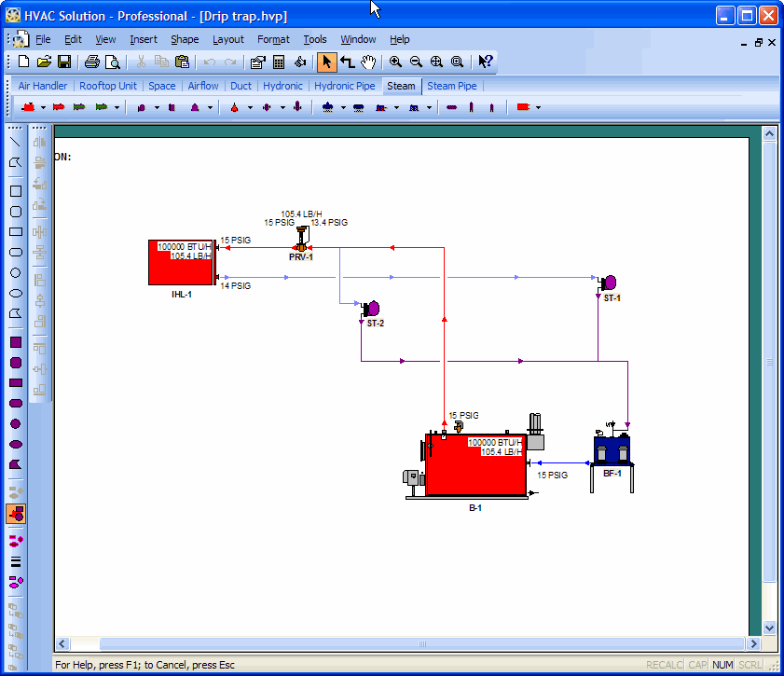Select the pointer arrow tool
Image resolution: width=784 pixels, height=676 pixels.
coord(326,62)
